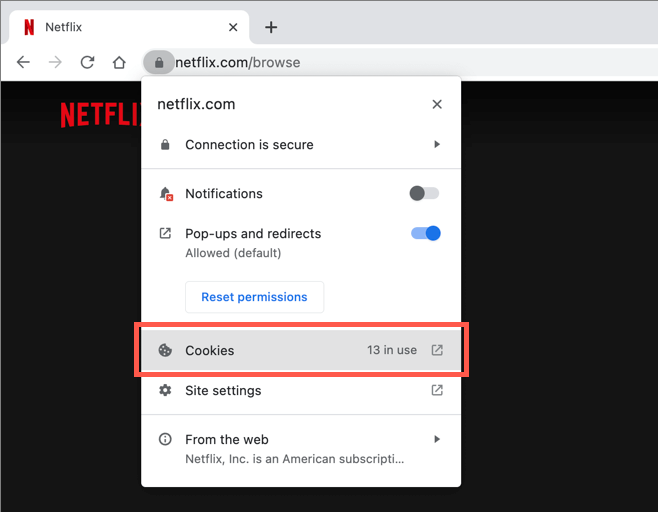Image resolution: width=658 pixels, height=512 pixels.
Task: Click the browser back arrow
Action: (x=23, y=63)
